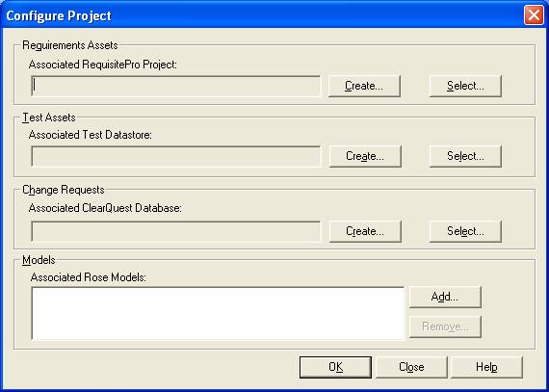This screenshot has width=549, height=392.
Task: Click Select for the RequisitePro Project
Action: click(x=465, y=86)
